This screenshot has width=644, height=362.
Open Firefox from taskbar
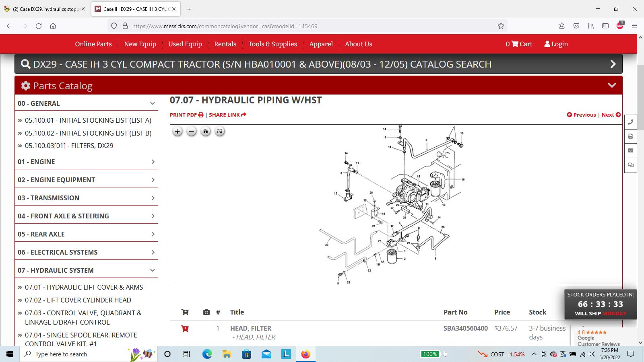pyautogui.click(x=306, y=354)
